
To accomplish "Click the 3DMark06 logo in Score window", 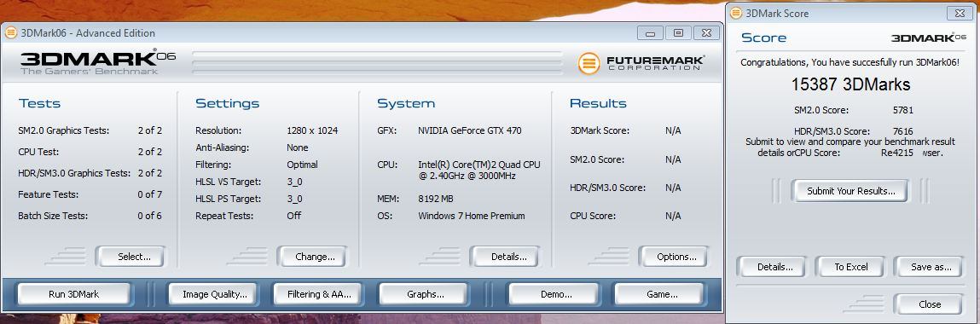I will 928,38.
